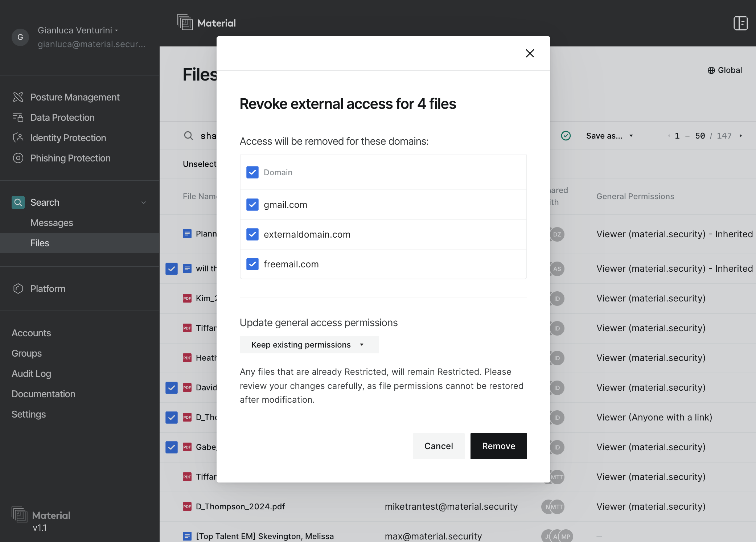Screen dimensions: 756x542
Task: Open Documentation
Action: coord(44,394)
